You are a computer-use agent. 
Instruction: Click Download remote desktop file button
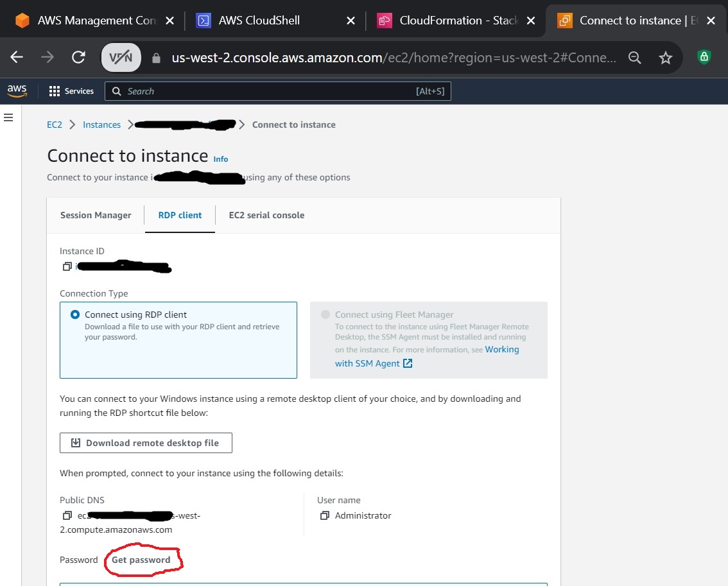[x=146, y=443]
